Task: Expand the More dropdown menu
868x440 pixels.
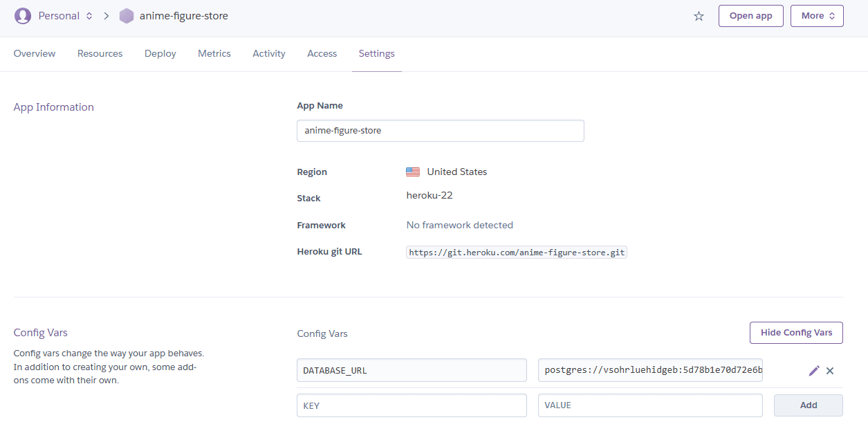Action: click(x=817, y=16)
